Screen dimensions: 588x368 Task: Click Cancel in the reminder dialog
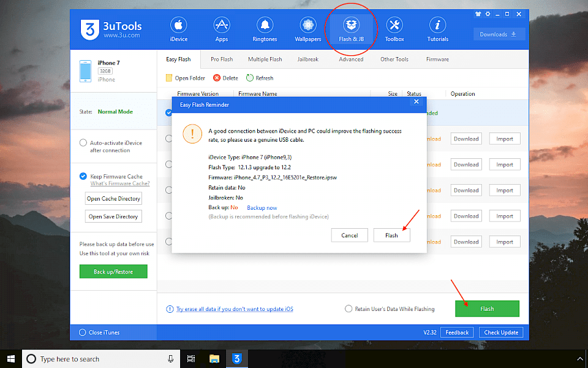350,236
